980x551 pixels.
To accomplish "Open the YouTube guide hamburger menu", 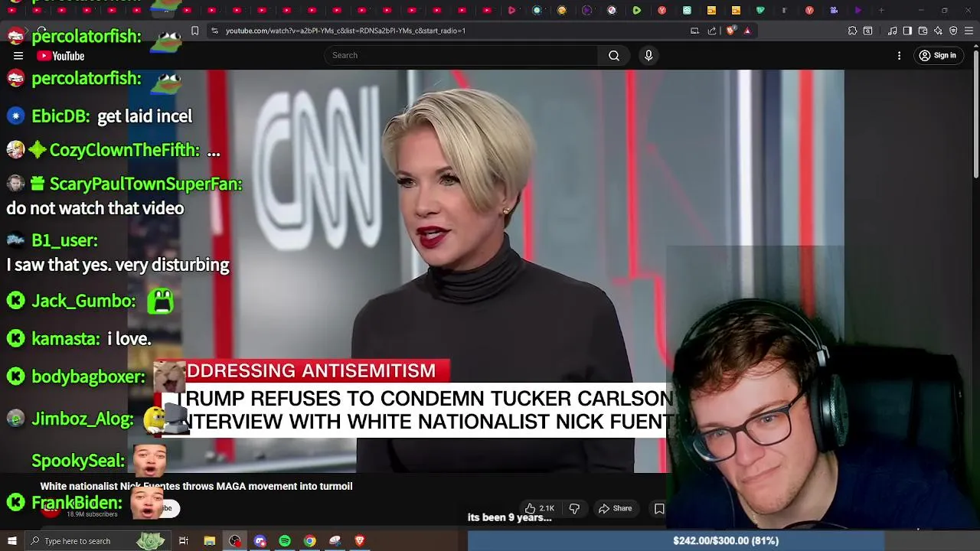I will 18,56.
